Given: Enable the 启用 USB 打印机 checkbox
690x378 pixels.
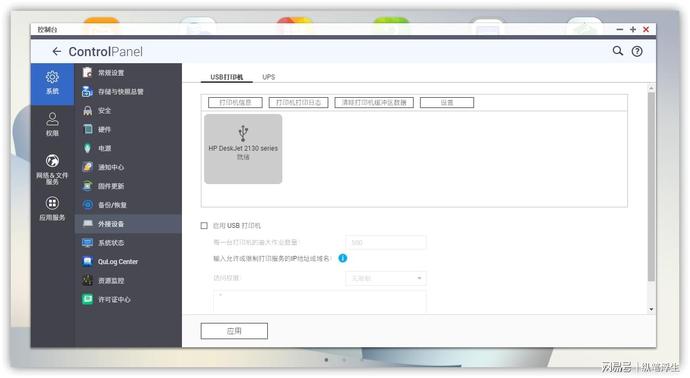Looking at the screenshot, I should (x=204, y=226).
